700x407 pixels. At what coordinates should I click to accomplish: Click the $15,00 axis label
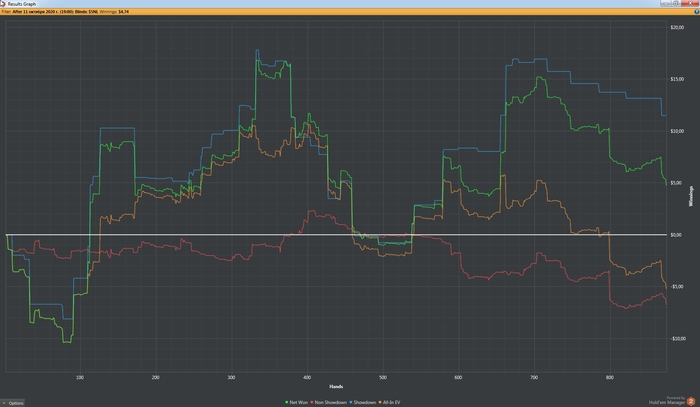677,79
